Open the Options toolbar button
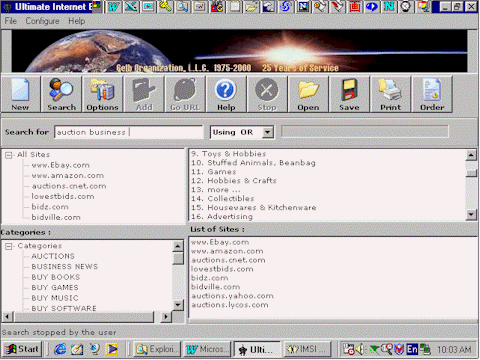This screenshot has width=480, height=360. pyautogui.click(x=103, y=94)
